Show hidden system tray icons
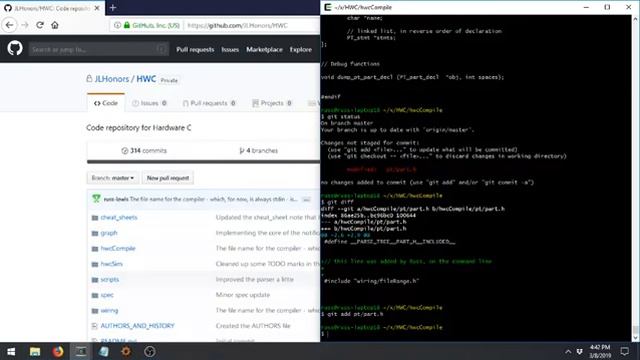The height and width of the screenshot is (360, 640). [568, 351]
